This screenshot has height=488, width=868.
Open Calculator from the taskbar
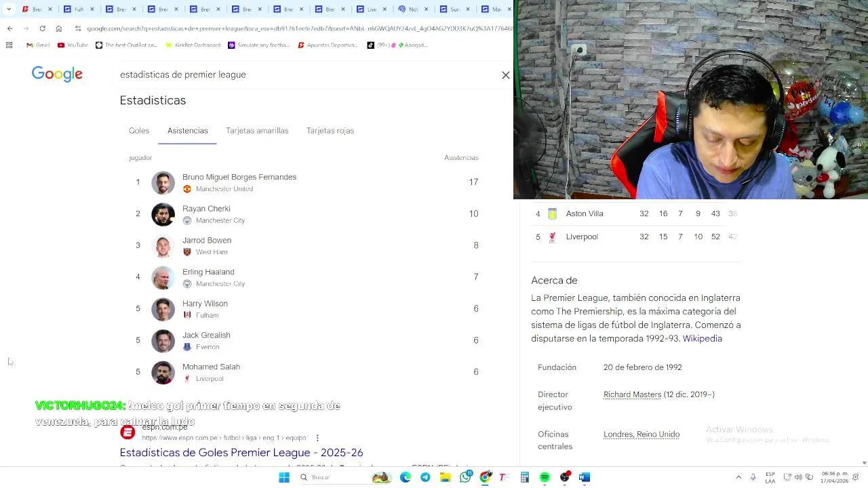(525, 477)
